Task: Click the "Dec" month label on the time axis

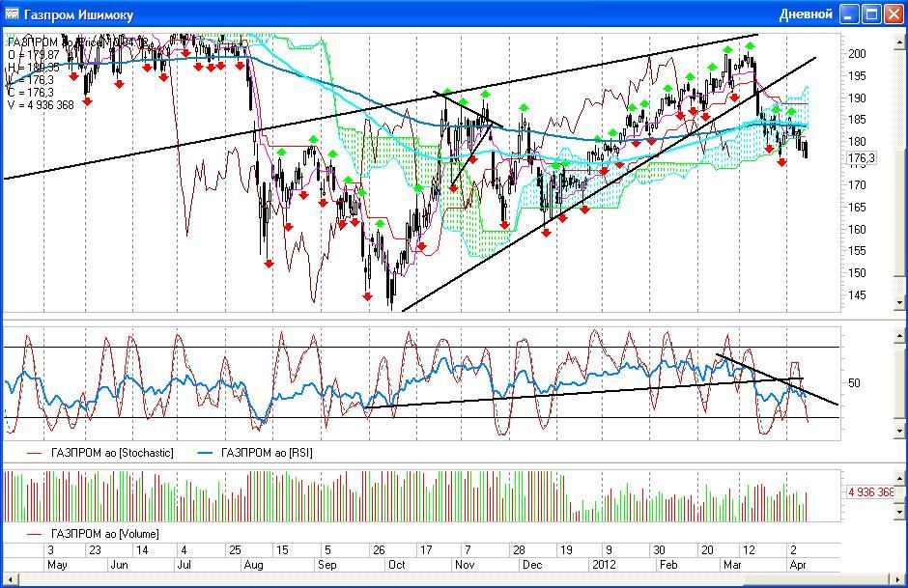Action: [x=531, y=565]
